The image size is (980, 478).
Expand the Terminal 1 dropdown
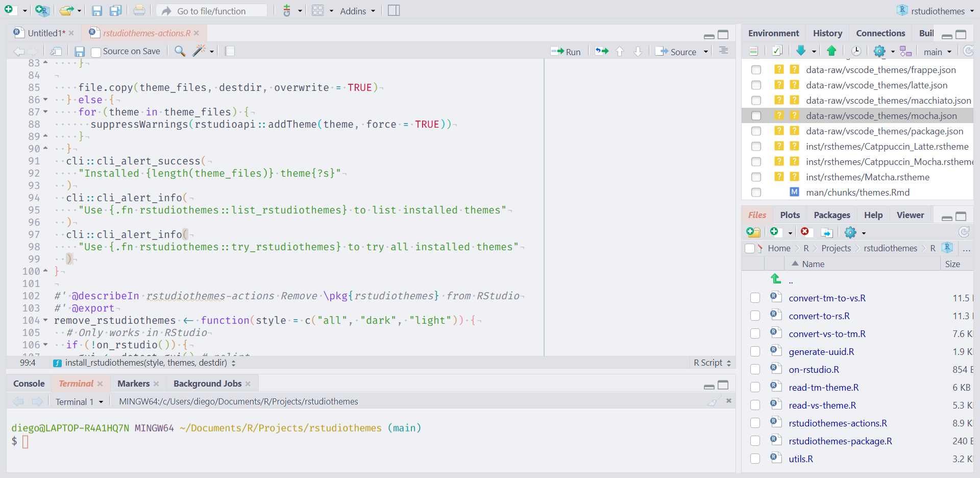[79, 402]
